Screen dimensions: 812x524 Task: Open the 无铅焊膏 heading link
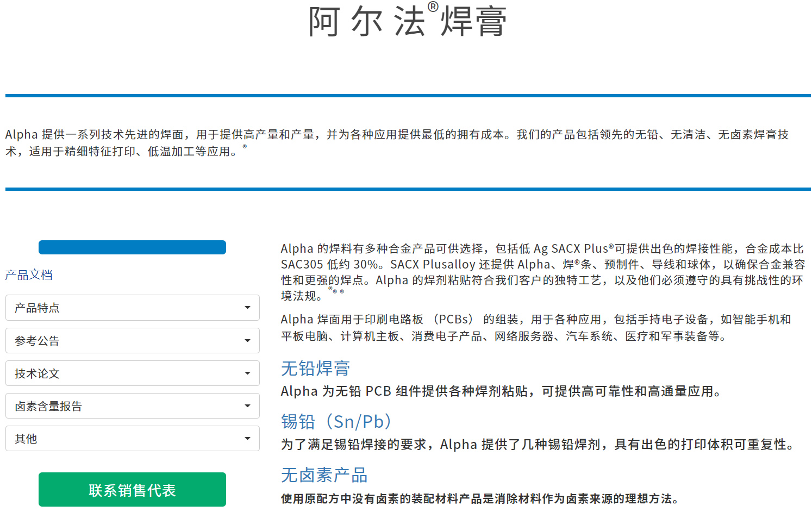[x=315, y=369]
